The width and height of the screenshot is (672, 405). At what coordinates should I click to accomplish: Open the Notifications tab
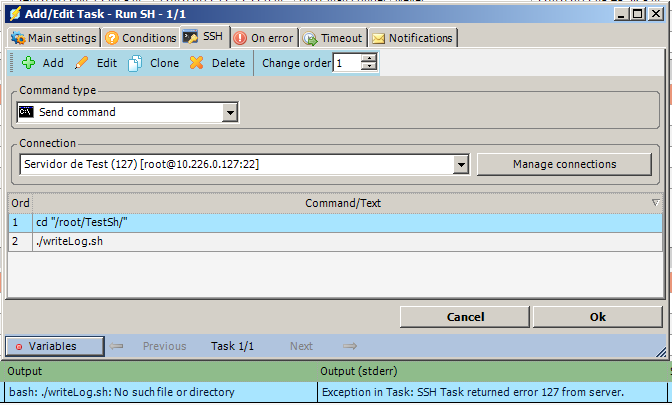coord(412,38)
